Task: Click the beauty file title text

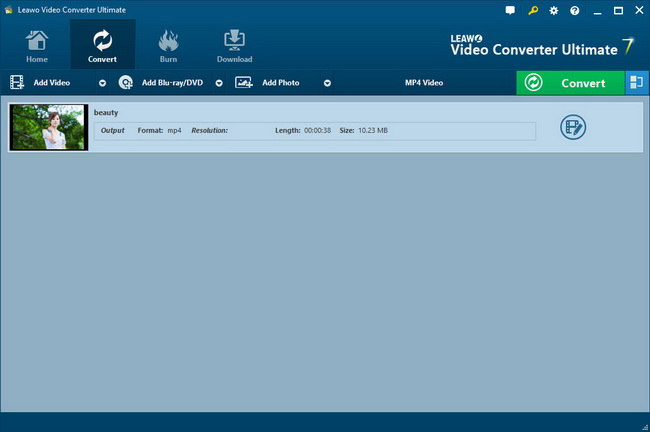Action: (x=106, y=113)
